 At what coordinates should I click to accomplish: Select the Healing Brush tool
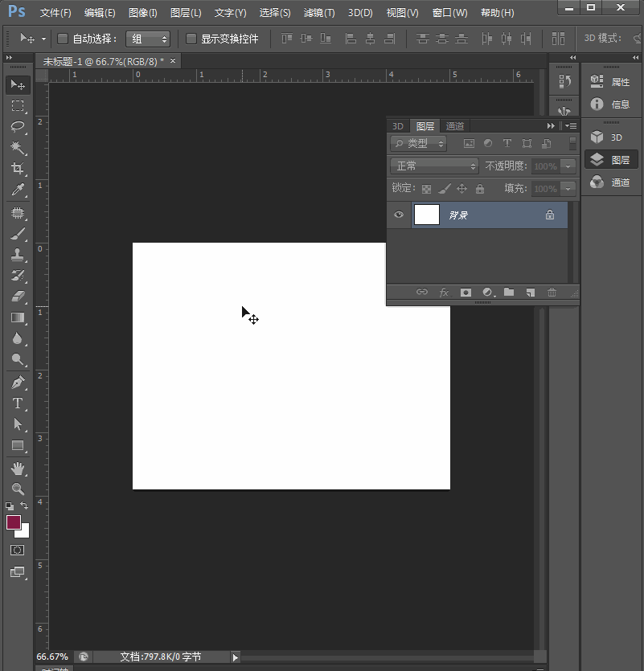tap(18, 213)
